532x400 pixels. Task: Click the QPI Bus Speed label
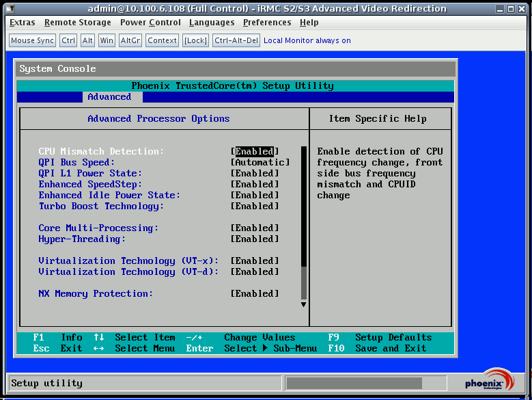pyautogui.click(x=76, y=162)
